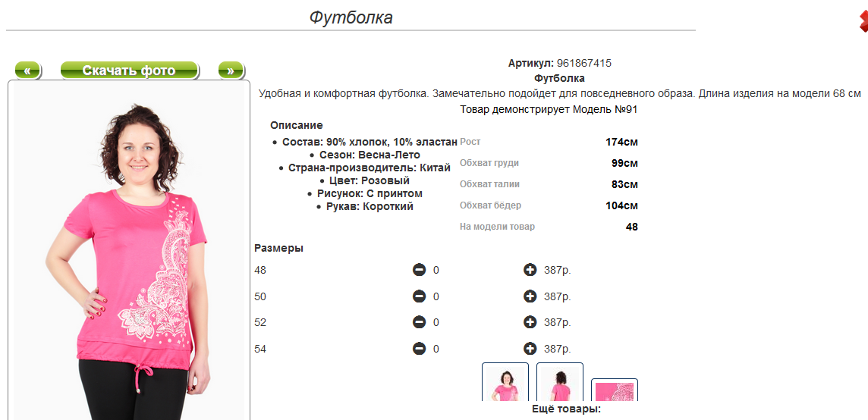
Task: Click the Ещё товары heading
Action: click(x=566, y=409)
